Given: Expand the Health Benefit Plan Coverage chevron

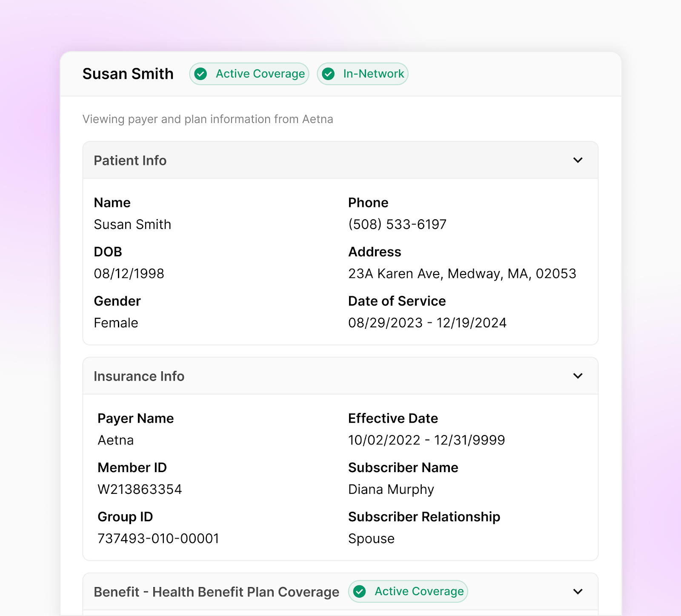Looking at the screenshot, I should [x=578, y=591].
